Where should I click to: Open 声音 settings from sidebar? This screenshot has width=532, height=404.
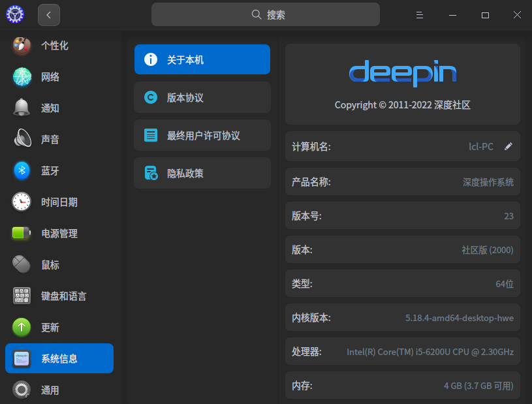click(x=22, y=139)
